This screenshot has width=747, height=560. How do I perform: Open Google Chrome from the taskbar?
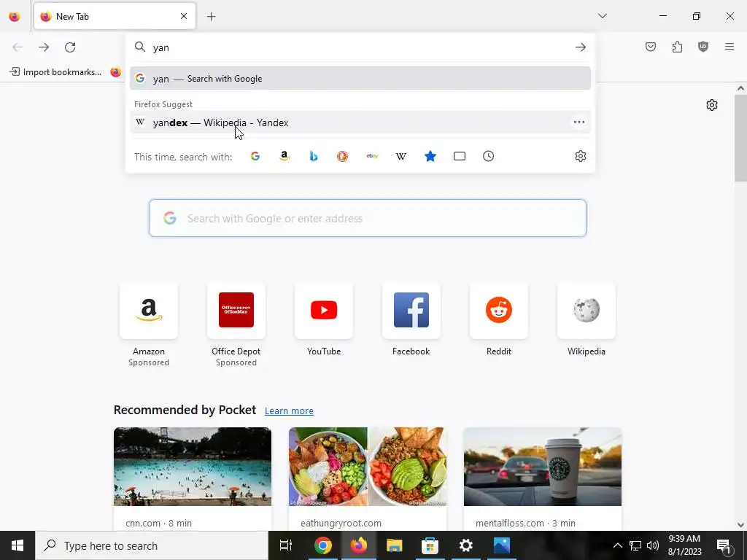(x=322, y=545)
